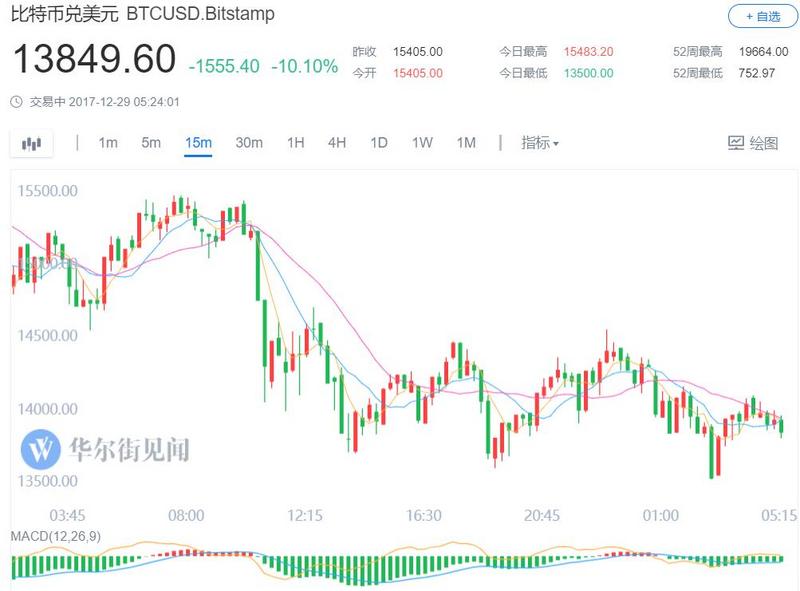Screen dimensions: 800x591
Task: Choose the 15m timeframe tab
Action: 198,143
